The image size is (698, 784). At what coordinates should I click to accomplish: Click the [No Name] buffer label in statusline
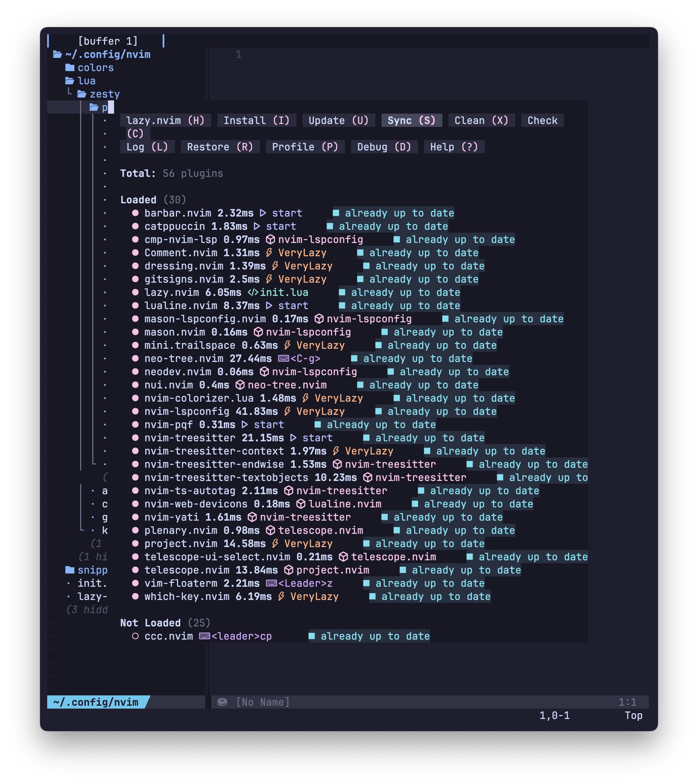click(263, 702)
